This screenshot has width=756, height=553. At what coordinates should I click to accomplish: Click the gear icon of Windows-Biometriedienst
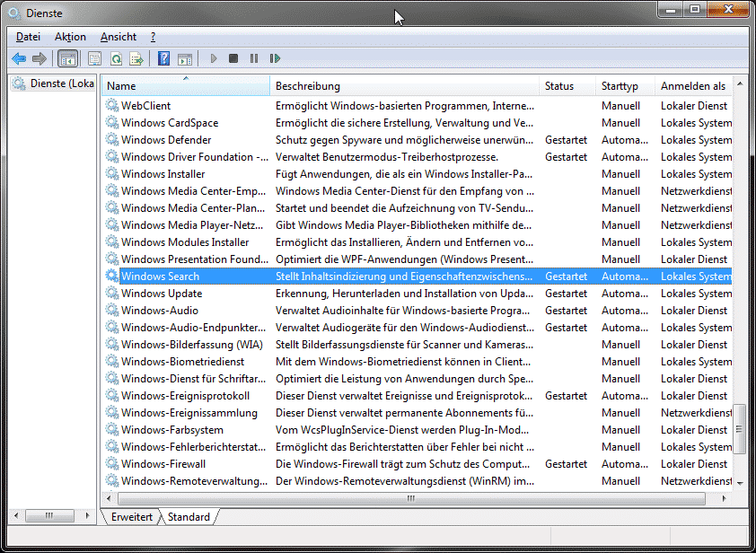(x=112, y=361)
